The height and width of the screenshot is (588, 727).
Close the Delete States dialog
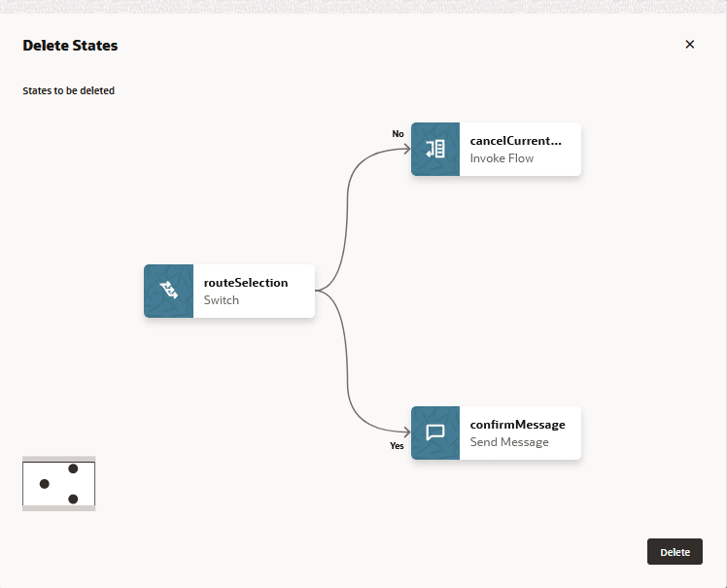pos(690,45)
